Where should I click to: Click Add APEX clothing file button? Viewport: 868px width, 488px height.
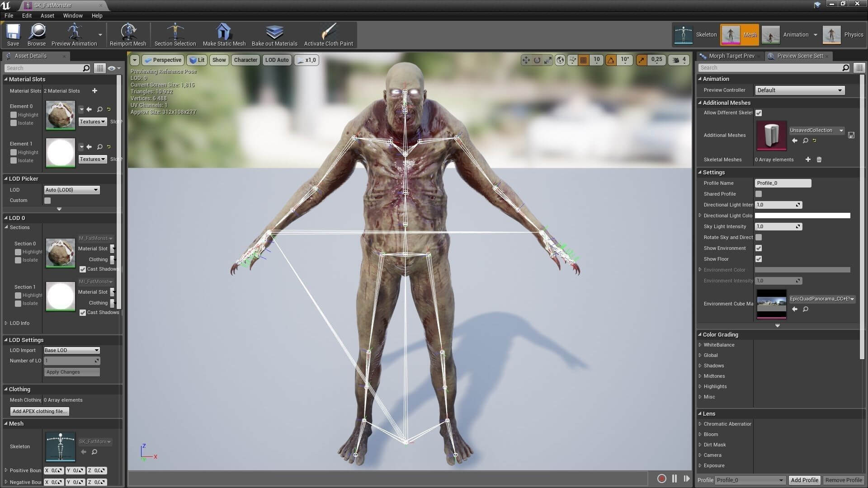[x=40, y=411]
